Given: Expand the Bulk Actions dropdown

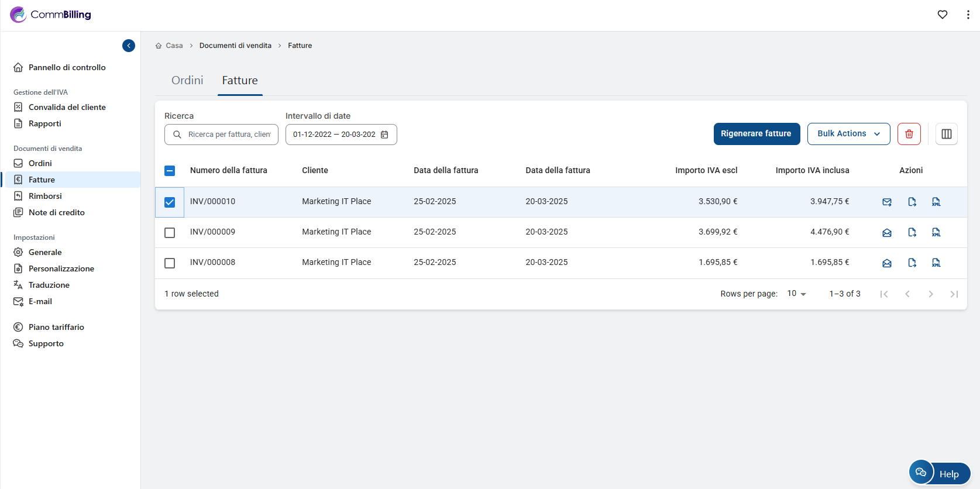Looking at the screenshot, I should point(848,134).
